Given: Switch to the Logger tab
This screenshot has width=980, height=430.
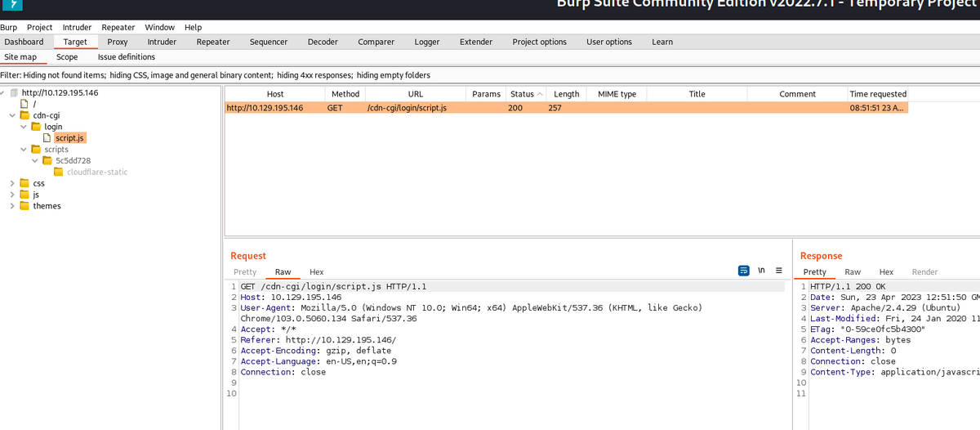Looking at the screenshot, I should (x=426, y=42).
